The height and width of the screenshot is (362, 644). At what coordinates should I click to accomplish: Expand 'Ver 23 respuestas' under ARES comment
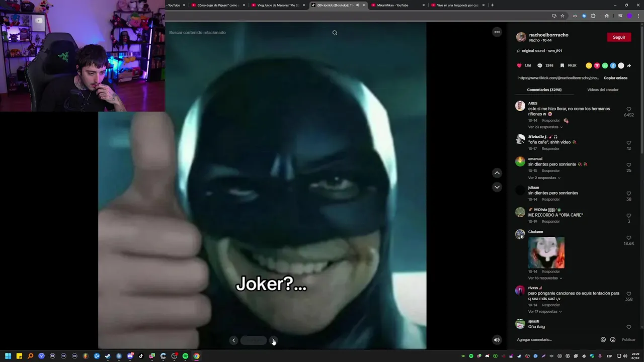tap(545, 127)
